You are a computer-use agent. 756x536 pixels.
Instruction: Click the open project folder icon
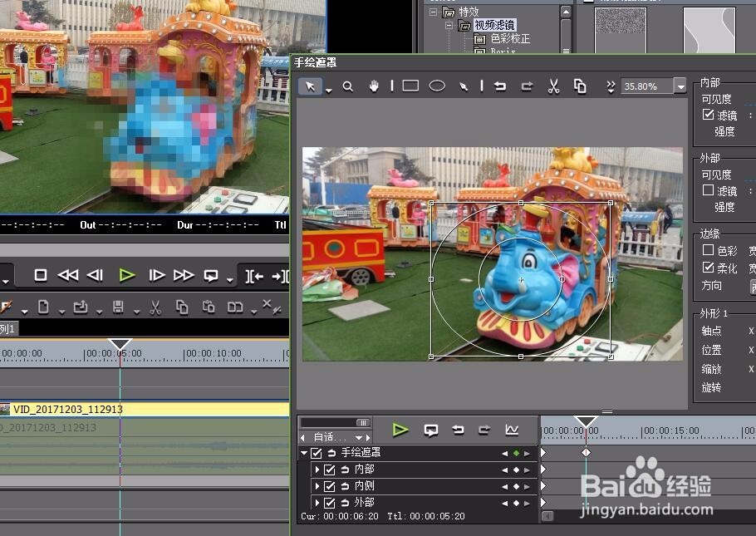pos(81,307)
